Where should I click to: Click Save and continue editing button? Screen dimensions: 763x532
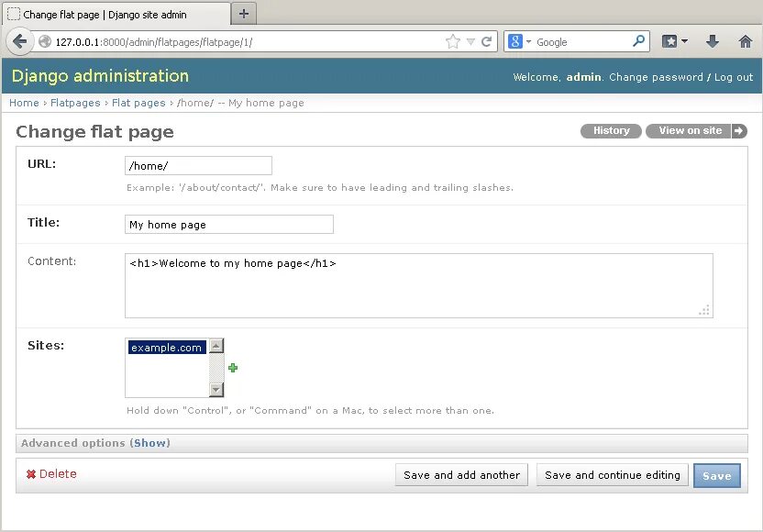[613, 475]
